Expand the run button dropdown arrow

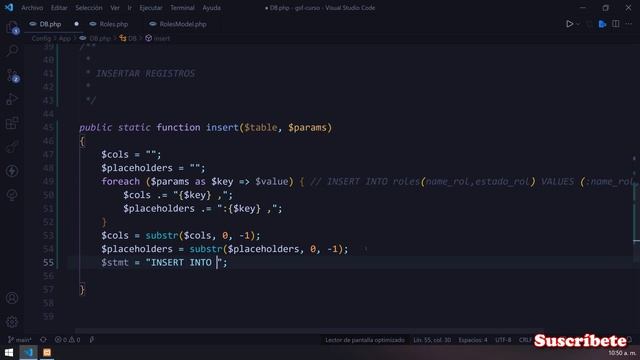(578, 24)
